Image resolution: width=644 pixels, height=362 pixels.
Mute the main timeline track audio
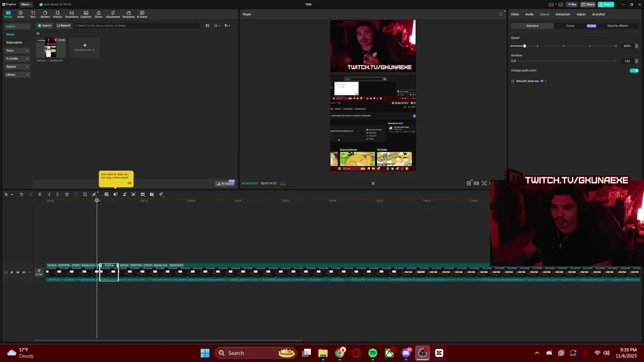click(x=24, y=272)
